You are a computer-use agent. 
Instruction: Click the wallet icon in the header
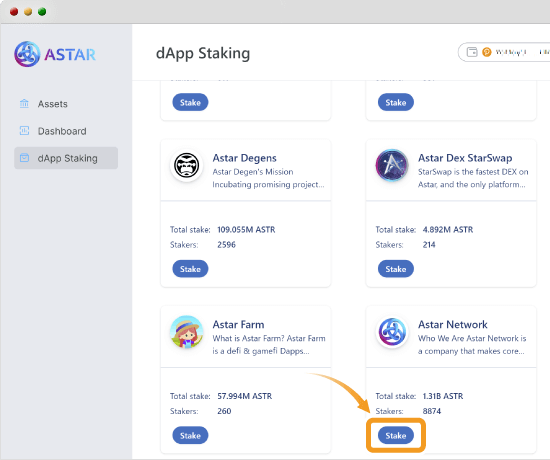(472, 52)
